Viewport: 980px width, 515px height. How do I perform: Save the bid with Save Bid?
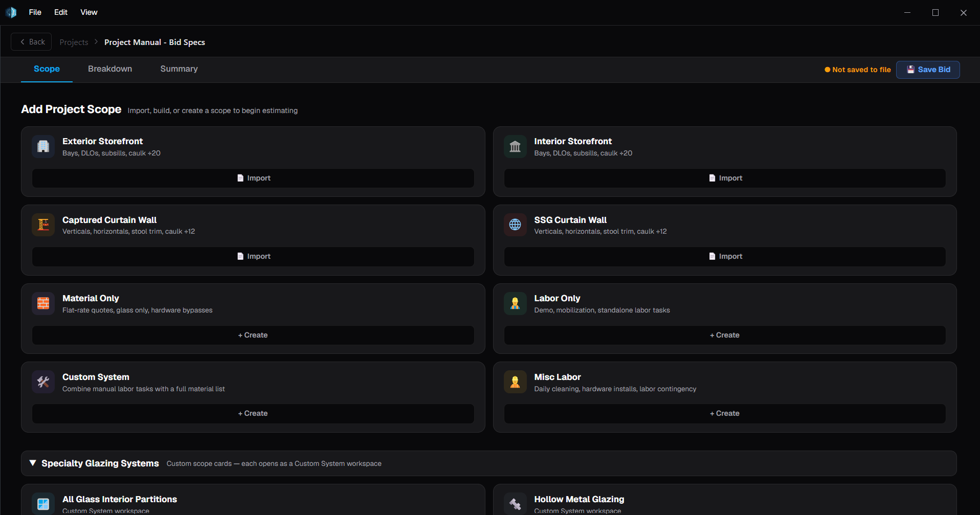coord(928,70)
